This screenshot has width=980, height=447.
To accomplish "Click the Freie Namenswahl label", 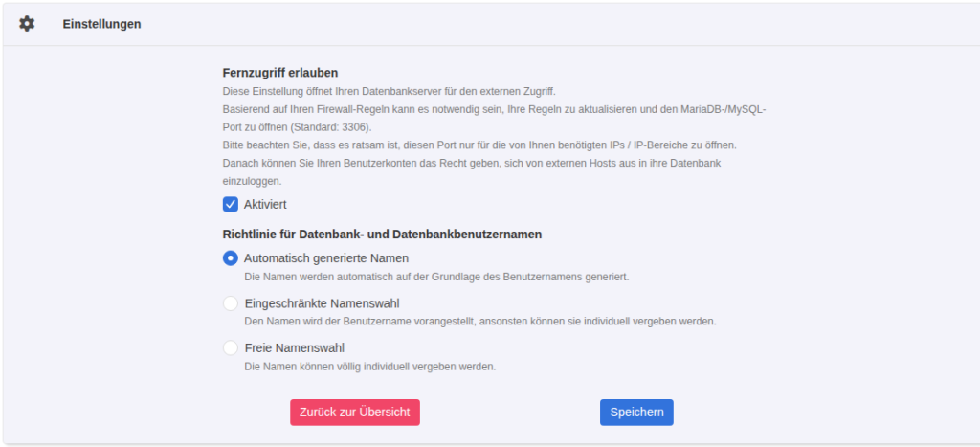I will click(x=295, y=348).
